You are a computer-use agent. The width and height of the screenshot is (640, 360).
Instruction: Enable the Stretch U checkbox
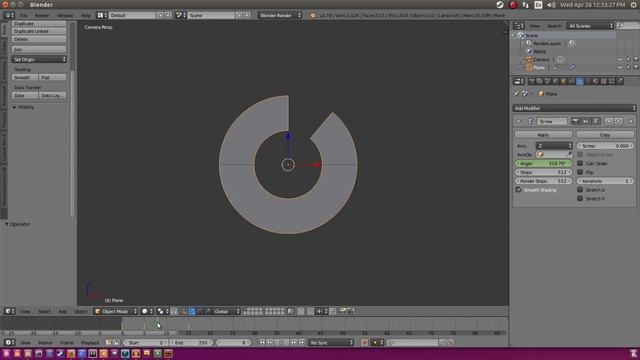[x=580, y=190]
